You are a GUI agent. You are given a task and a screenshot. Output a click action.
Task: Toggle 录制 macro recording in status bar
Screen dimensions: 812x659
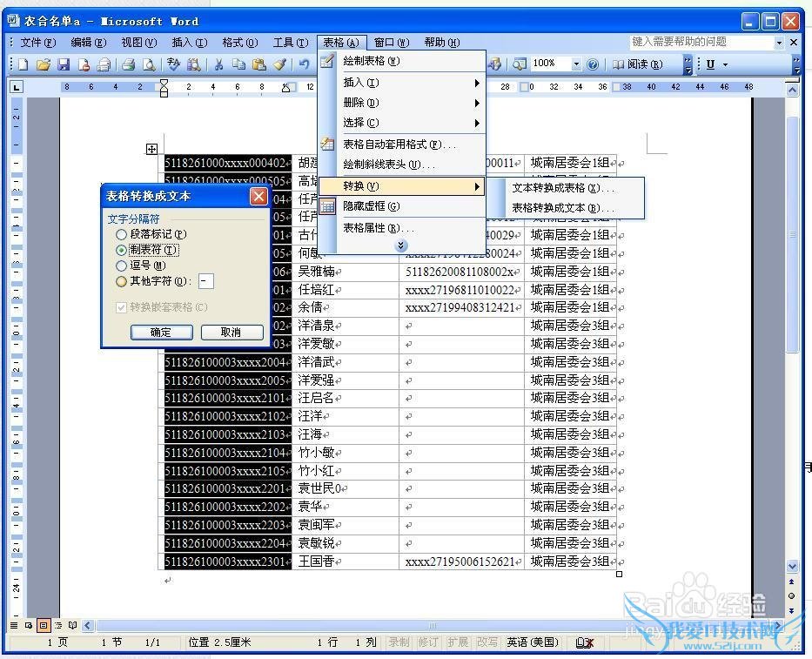click(399, 642)
